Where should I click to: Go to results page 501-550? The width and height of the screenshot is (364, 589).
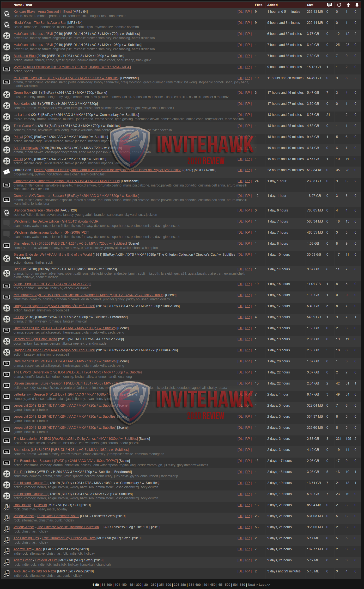coord(239,585)
